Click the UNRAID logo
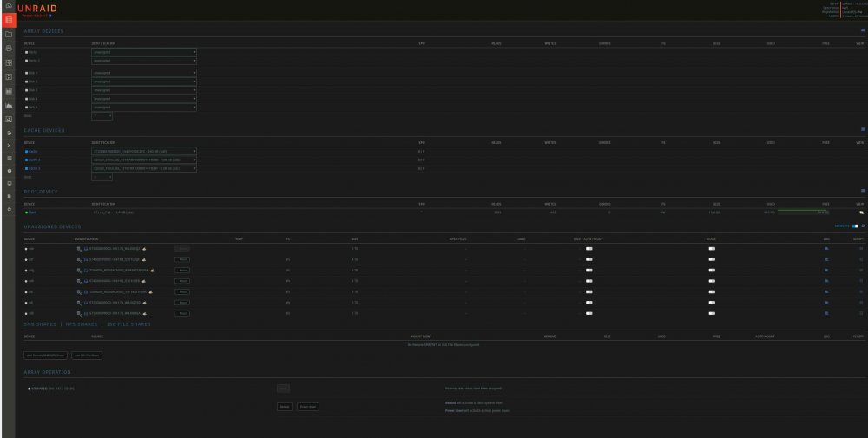This screenshot has width=868, height=438. [x=37, y=9]
